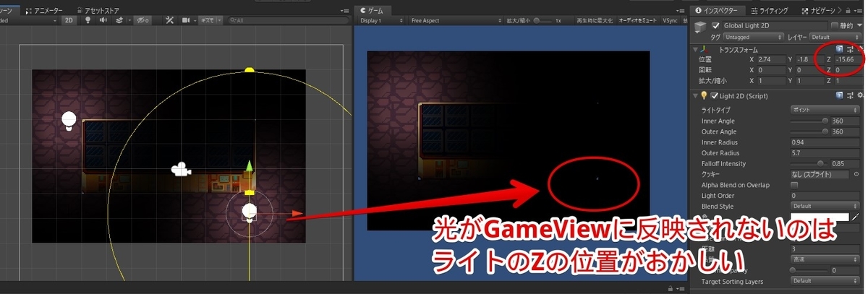The width and height of the screenshot is (868, 294).
Task: Open the Target Sorting Layers dropdown
Action: point(825,281)
